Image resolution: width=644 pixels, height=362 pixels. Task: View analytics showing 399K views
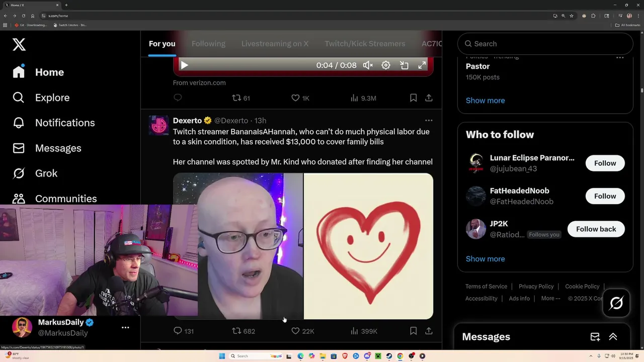coord(364,331)
